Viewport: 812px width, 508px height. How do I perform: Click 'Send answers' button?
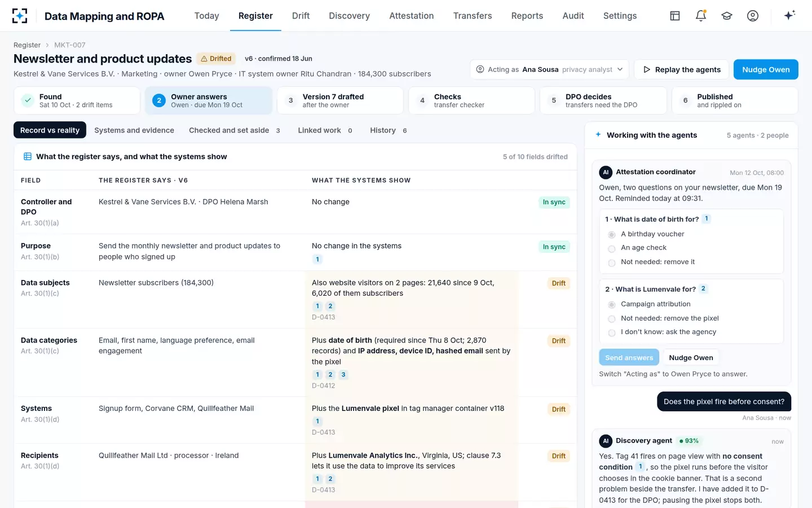(x=629, y=358)
